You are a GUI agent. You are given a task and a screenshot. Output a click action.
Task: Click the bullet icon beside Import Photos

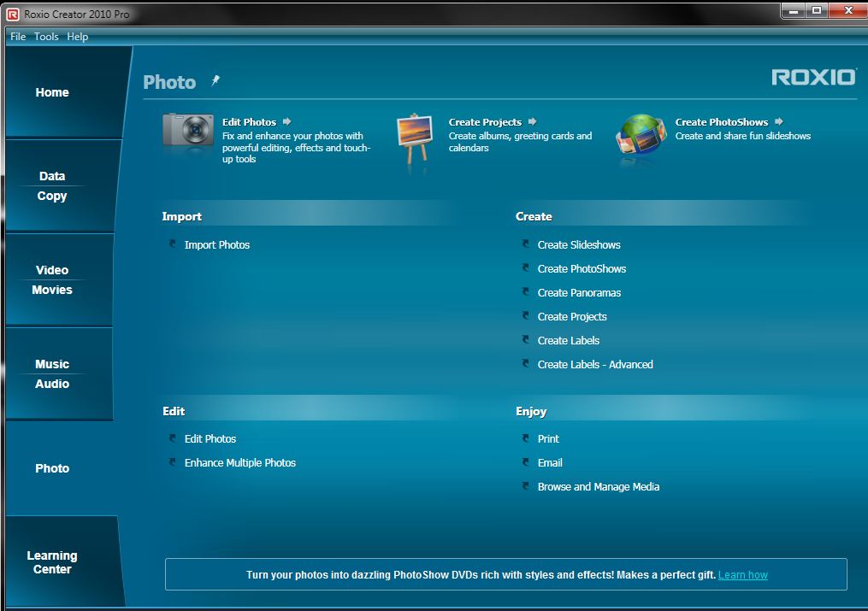pos(172,244)
